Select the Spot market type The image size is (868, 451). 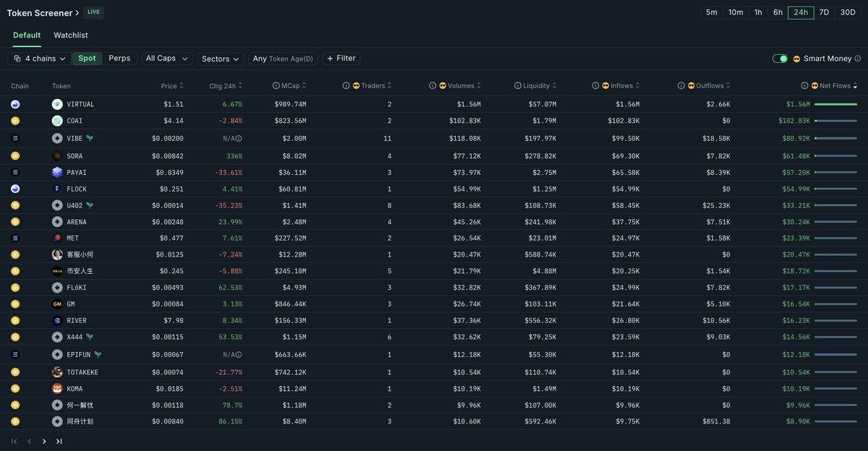click(87, 59)
